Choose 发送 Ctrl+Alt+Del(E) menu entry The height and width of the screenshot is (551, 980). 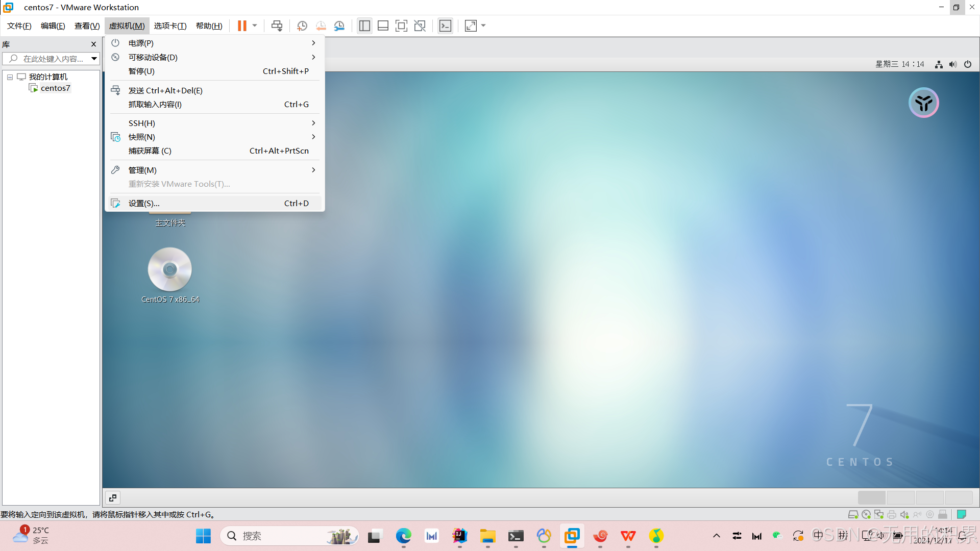[x=215, y=90]
